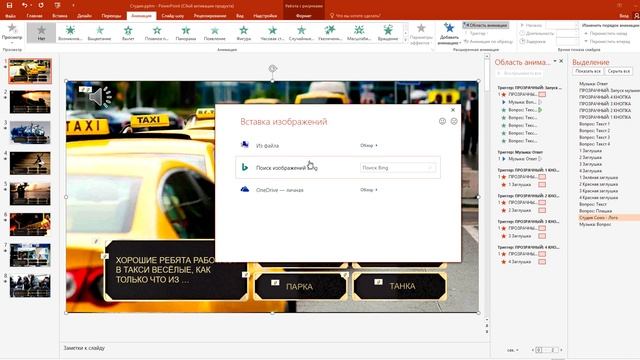Send a smile feedback in dialog
The image size is (640, 360).
point(442,121)
